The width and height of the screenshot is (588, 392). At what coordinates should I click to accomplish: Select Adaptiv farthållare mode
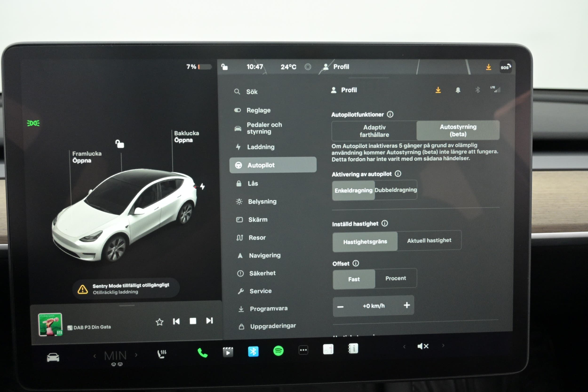[x=374, y=131]
